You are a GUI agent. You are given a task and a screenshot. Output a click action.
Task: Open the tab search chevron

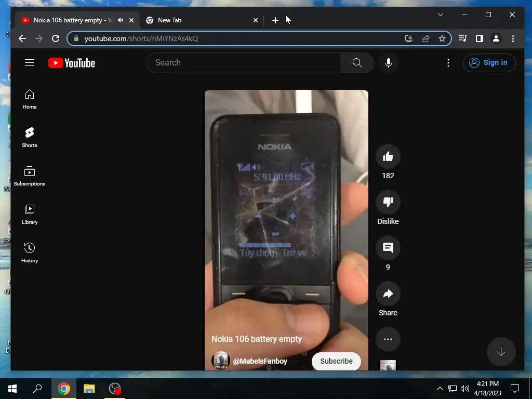[x=441, y=15]
